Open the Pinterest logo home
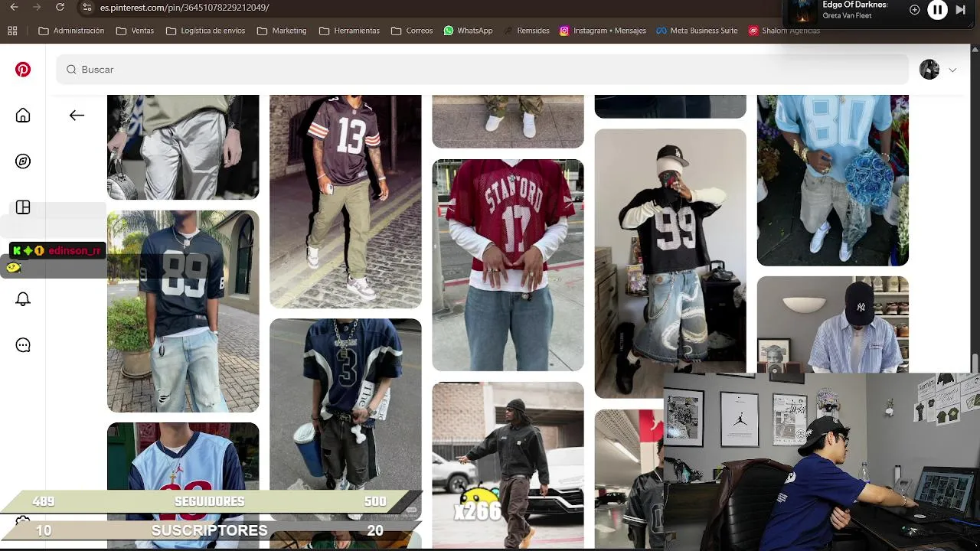980x551 pixels. [x=23, y=70]
